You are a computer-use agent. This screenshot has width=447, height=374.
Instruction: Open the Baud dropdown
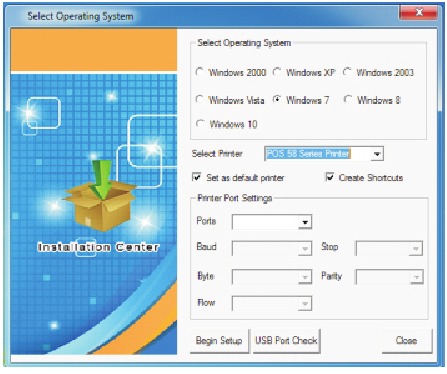click(305, 248)
